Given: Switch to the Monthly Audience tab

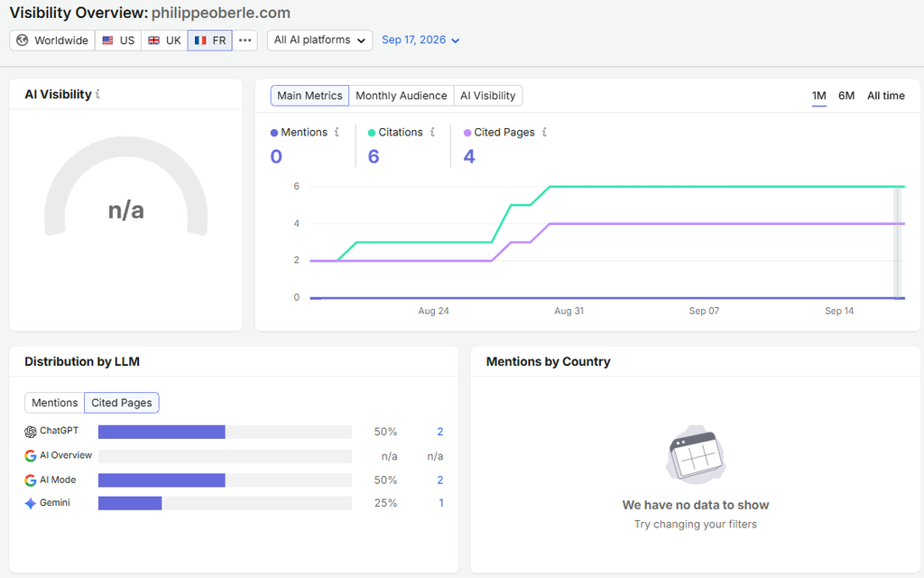Looking at the screenshot, I should (402, 96).
